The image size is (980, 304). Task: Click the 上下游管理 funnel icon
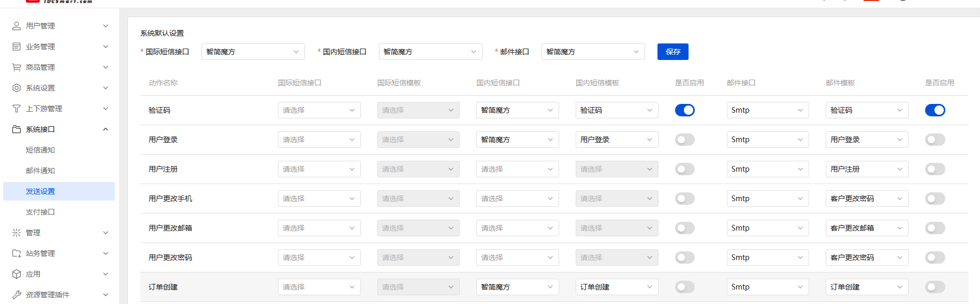coord(17,109)
